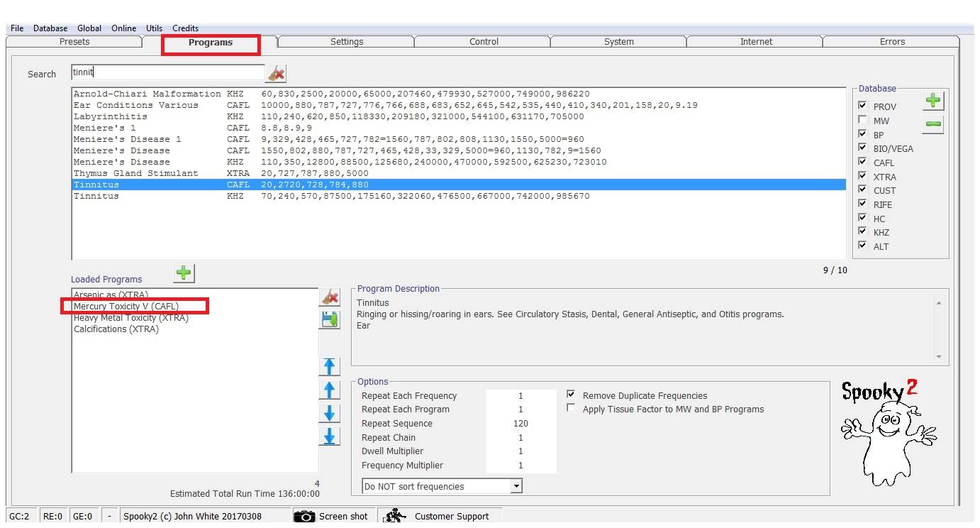Switch to the Control tab
The width and height of the screenshot is (980, 528).
click(484, 42)
